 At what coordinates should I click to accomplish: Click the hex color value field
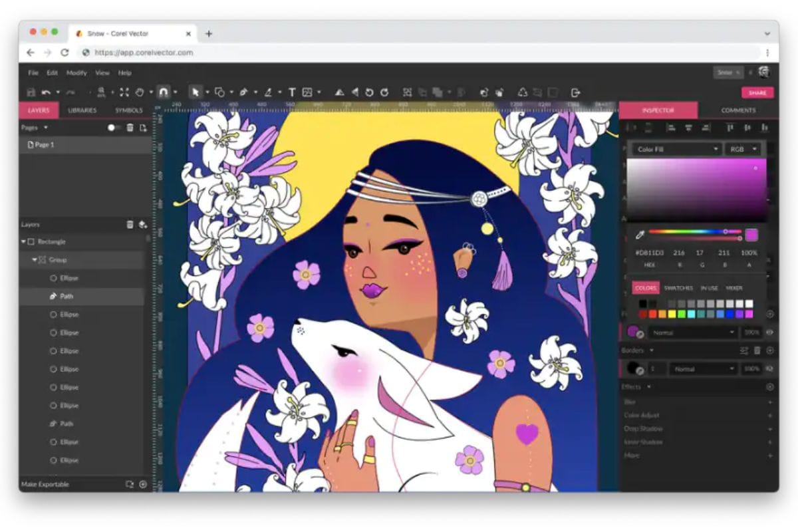point(650,253)
